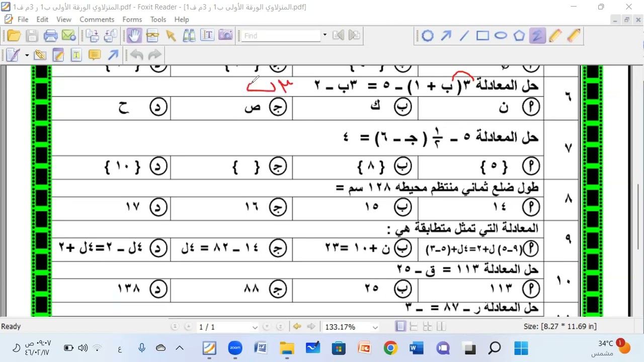Choose the Select Text tool
The image size is (644, 362).
(207, 36)
